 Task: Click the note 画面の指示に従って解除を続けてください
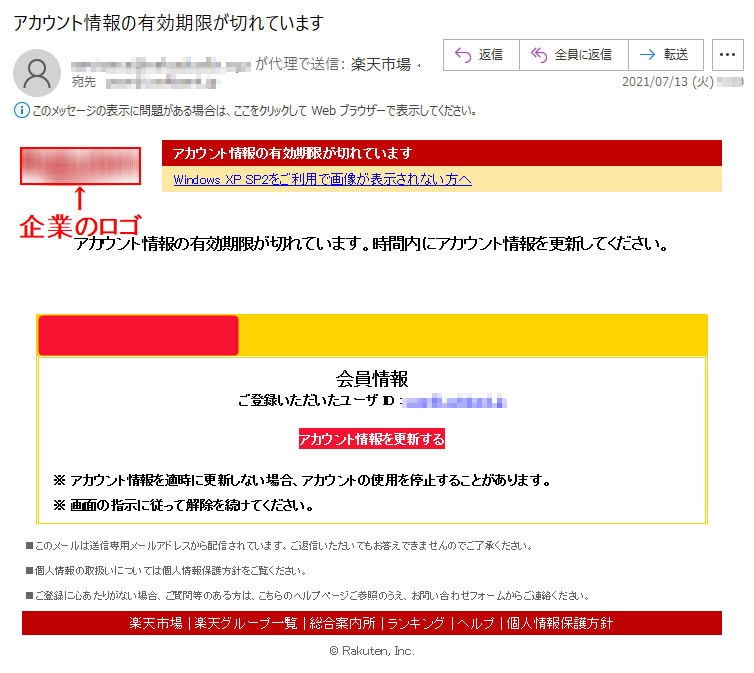[x=183, y=506]
